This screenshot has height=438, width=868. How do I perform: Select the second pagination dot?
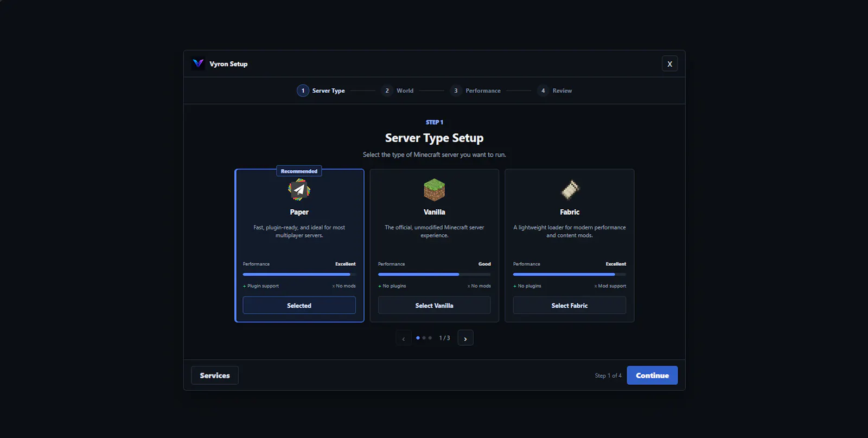(424, 338)
